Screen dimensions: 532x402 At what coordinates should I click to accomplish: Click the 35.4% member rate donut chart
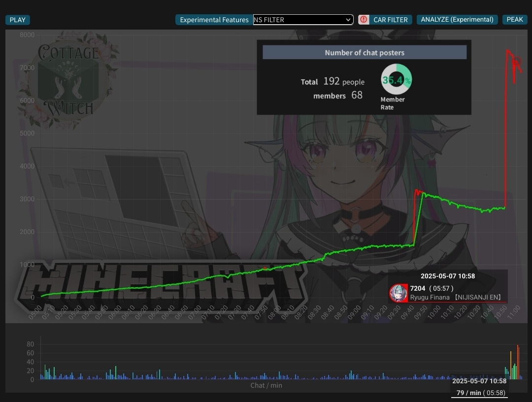[396, 79]
